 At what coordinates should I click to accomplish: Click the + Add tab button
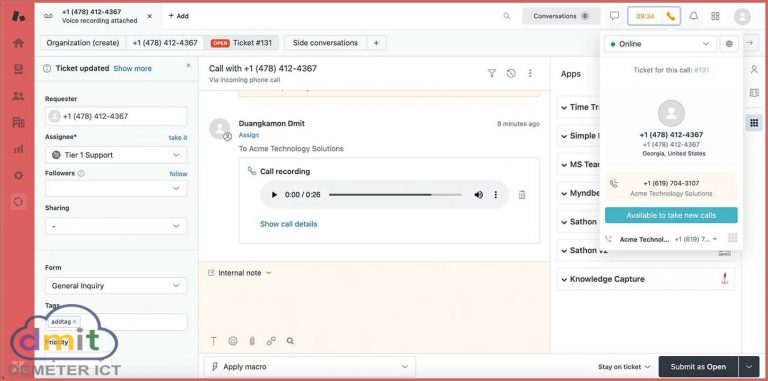pos(178,16)
